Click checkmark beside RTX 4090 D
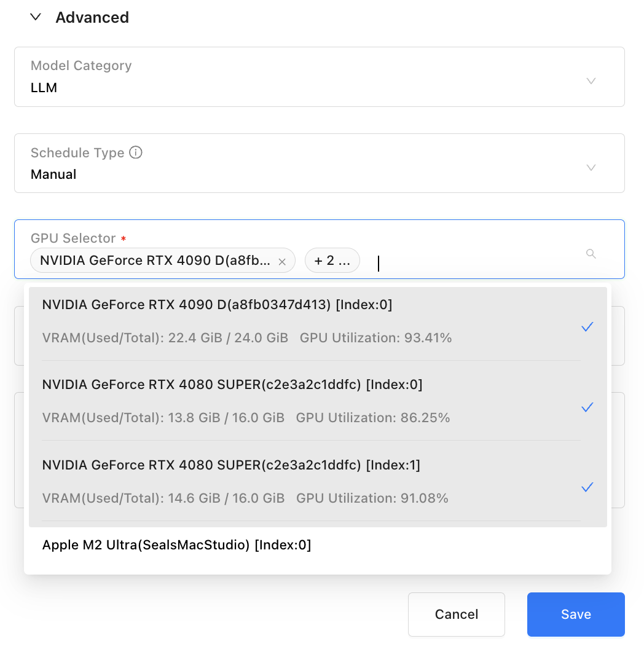Viewport: 644px width, 660px height. (587, 327)
